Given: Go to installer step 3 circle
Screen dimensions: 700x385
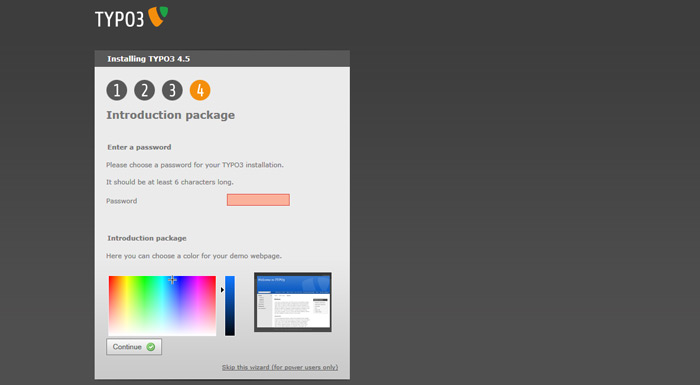Looking at the screenshot, I should pos(172,90).
